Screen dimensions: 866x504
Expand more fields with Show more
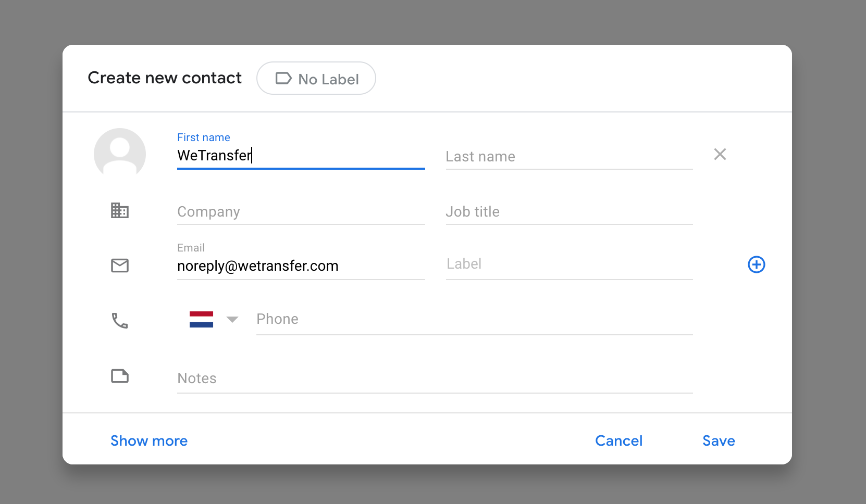pyautogui.click(x=149, y=441)
